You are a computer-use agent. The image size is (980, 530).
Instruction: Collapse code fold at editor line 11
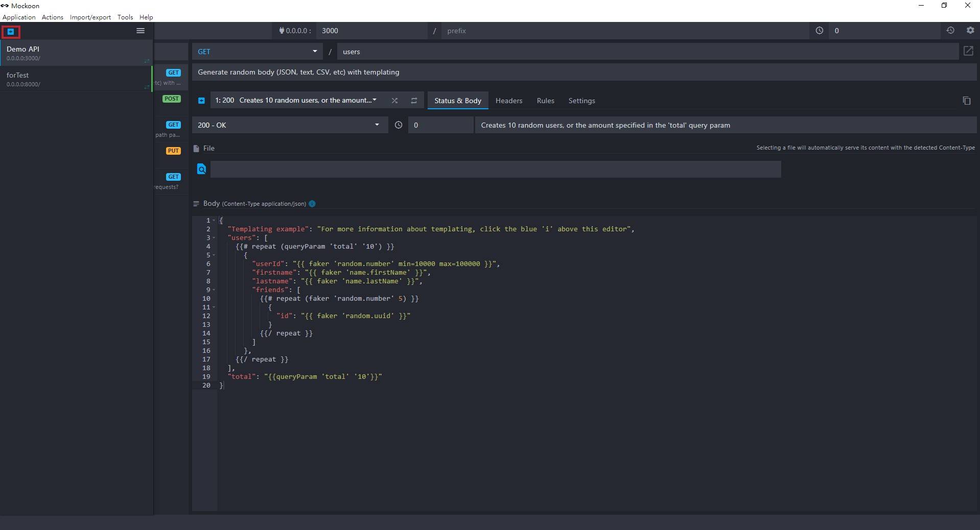[214, 307]
